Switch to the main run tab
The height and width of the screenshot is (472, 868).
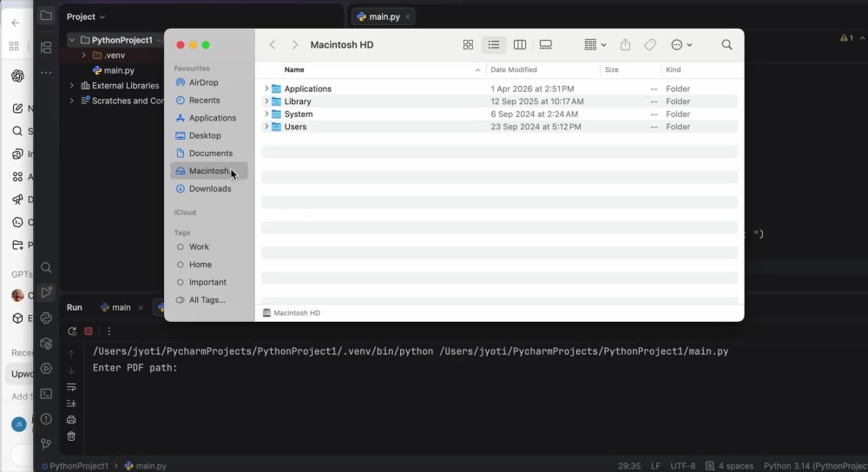point(115,308)
